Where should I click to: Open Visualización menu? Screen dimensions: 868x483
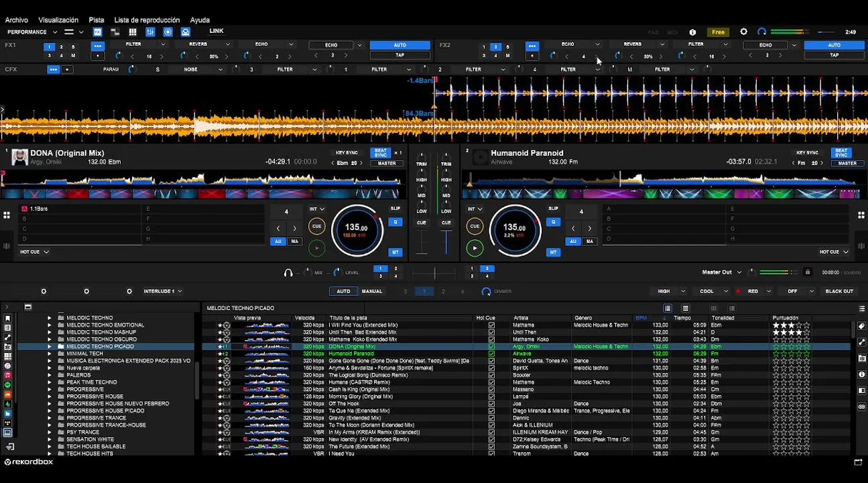58,20
